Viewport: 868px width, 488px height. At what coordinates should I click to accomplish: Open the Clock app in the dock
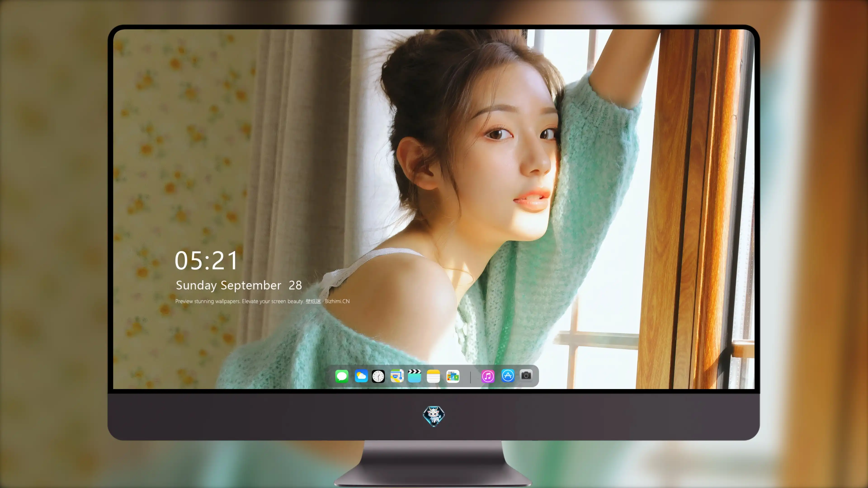(x=378, y=376)
